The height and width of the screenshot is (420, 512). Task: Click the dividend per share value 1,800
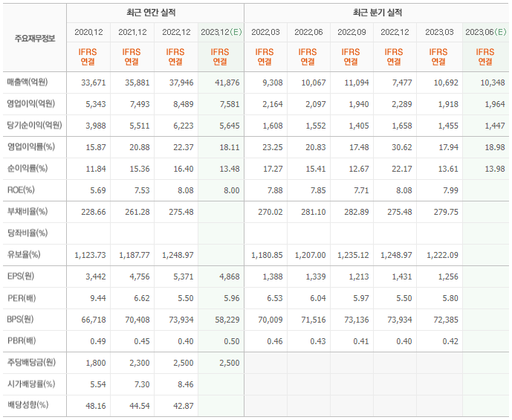(x=96, y=363)
